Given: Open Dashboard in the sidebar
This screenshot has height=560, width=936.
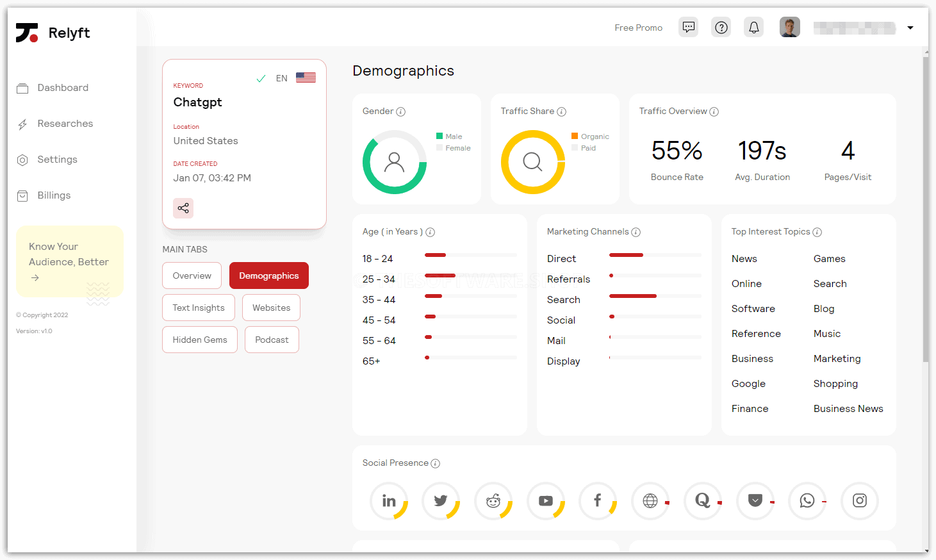Looking at the screenshot, I should (x=53, y=88).
